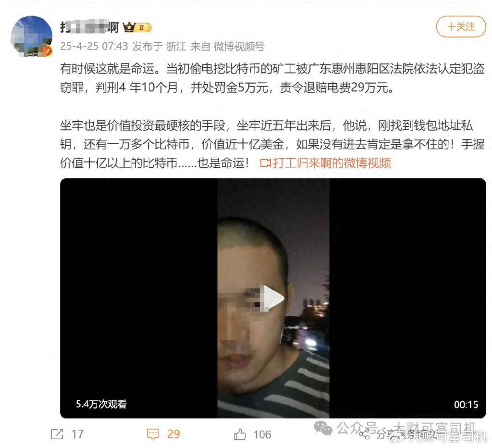Click the 00:15 video duration label

[466, 404]
